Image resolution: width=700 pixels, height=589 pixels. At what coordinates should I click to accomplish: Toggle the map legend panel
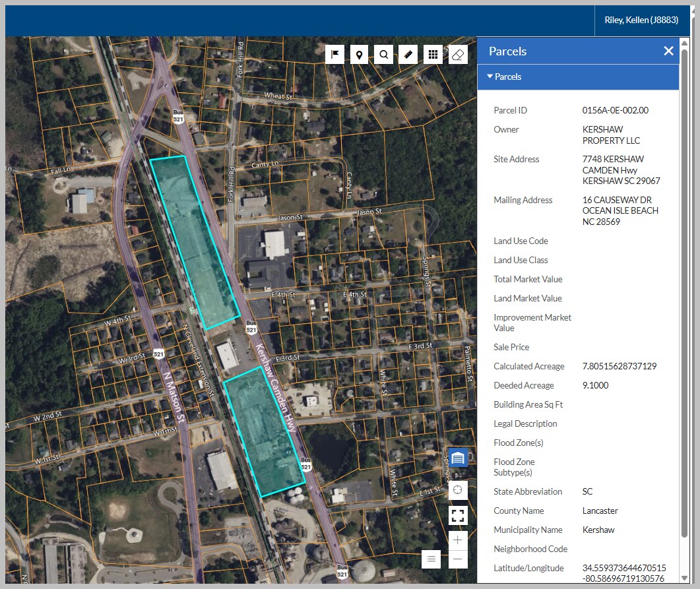coord(431,559)
